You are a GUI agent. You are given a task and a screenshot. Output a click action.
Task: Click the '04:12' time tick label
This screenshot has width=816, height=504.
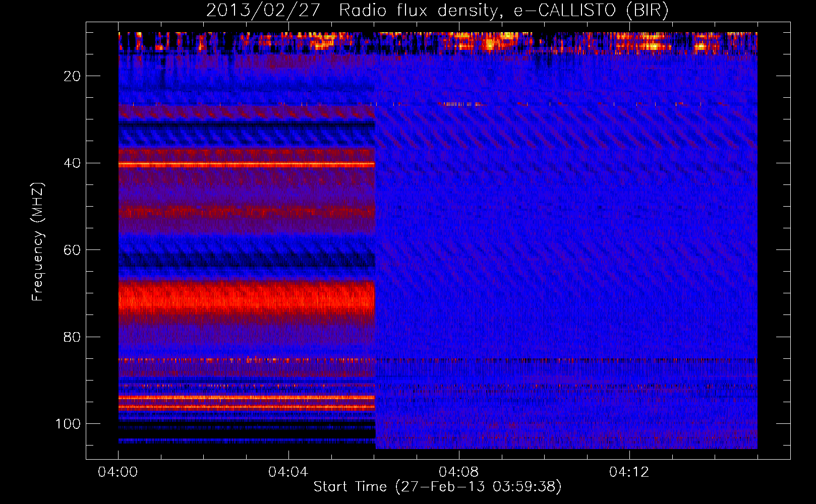629,472
